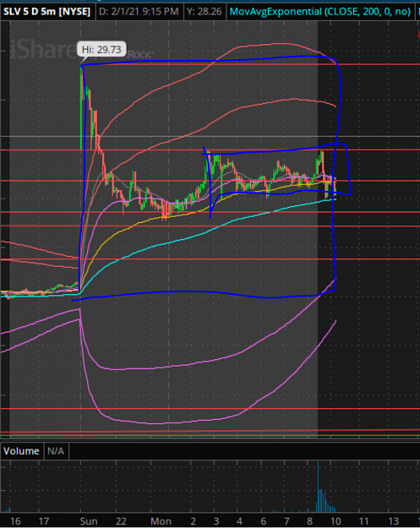Click the 4 label on time axis

tap(239, 521)
